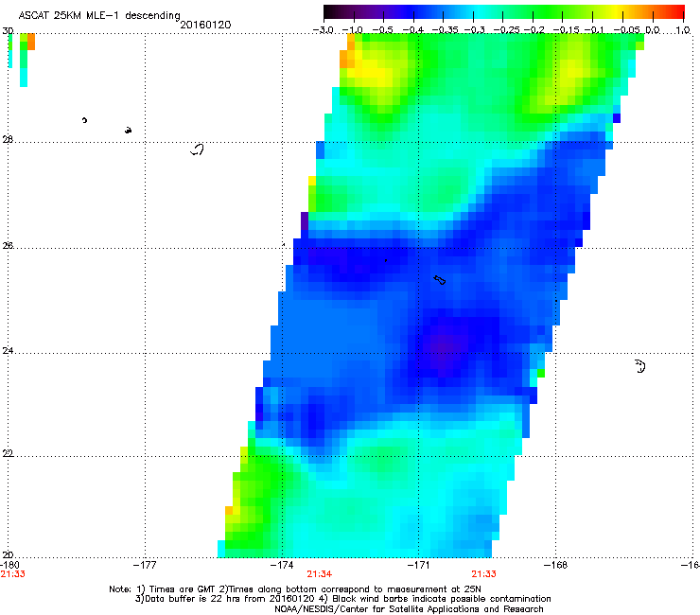Click the latitude label 26
Viewport: 700px width, 615px height.
pos(8,246)
